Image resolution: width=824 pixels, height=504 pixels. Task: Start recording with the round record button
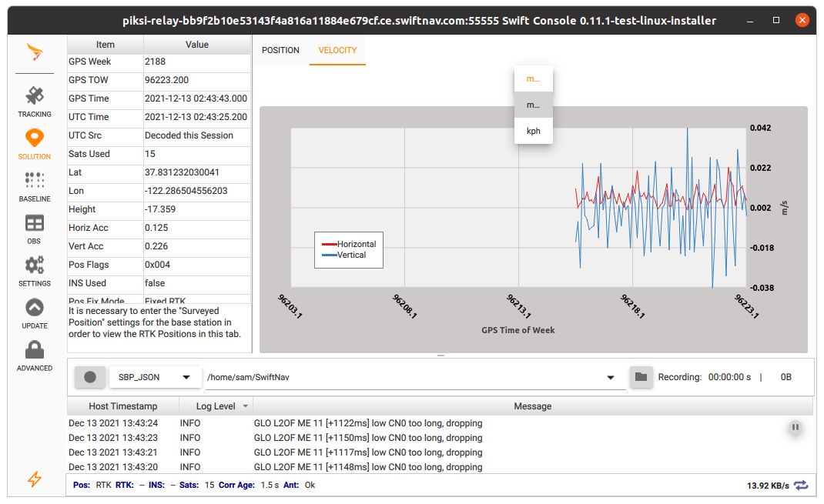90,377
